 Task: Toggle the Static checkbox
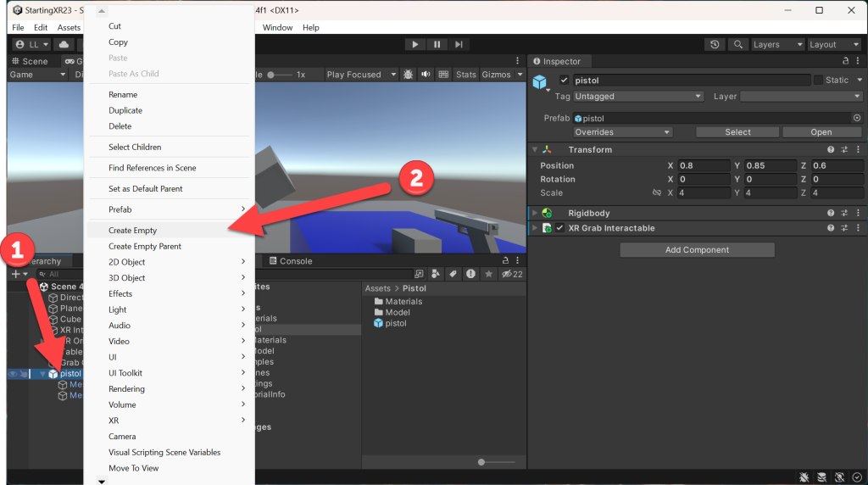pyautogui.click(x=818, y=81)
